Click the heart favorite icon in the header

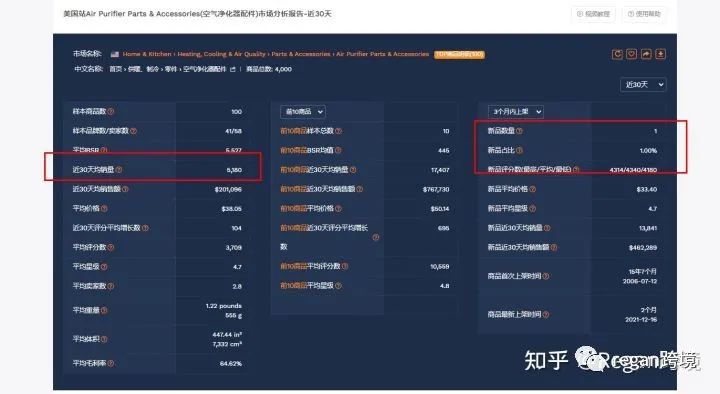pos(631,54)
